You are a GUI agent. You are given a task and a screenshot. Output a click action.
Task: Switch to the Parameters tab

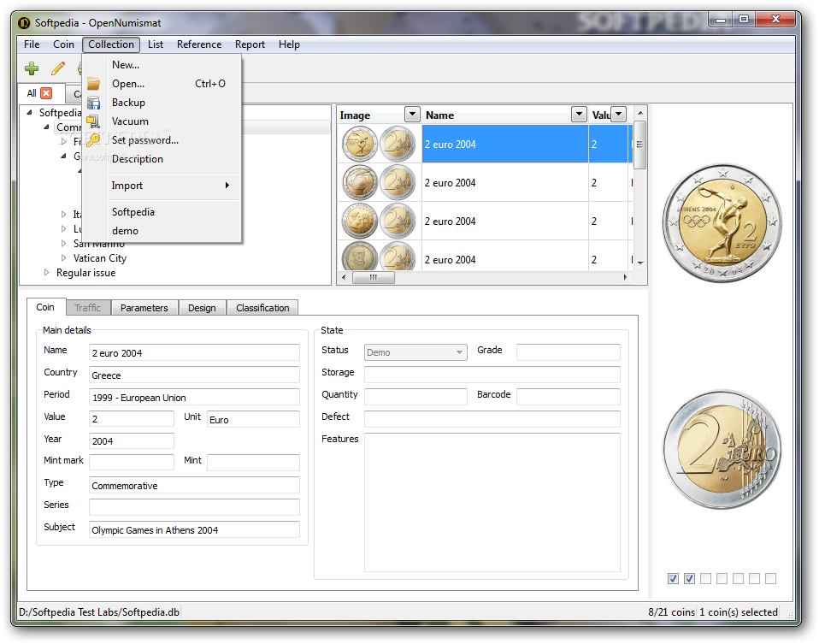click(x=144, y=308)
